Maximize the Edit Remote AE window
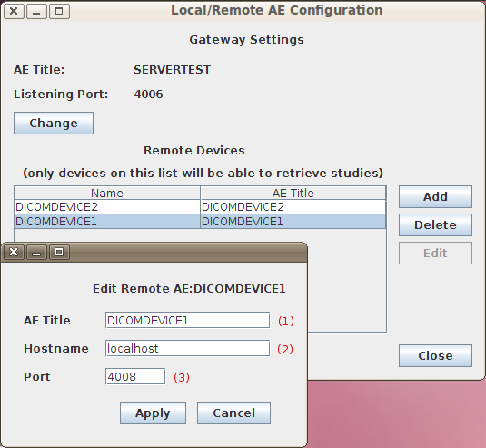Viewport: 486px width, 448px height. click(x=59, y=252)
